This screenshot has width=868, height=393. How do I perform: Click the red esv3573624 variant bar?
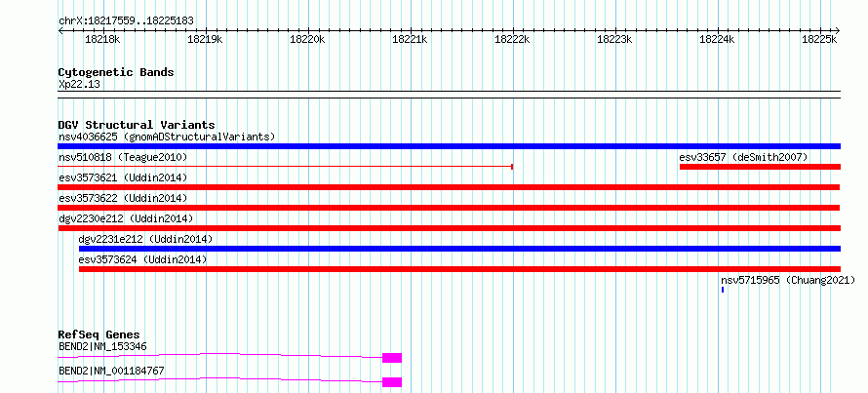(459, 269)
